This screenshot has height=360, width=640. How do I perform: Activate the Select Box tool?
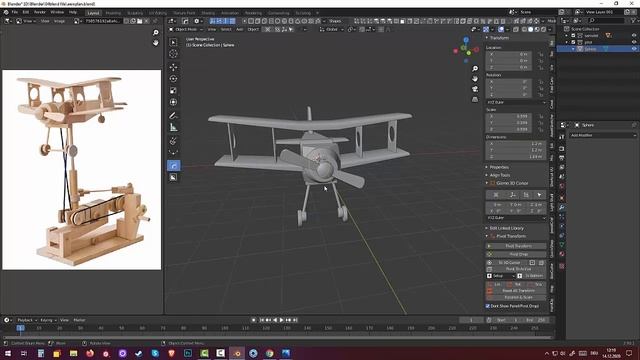(x=173, y=42)
